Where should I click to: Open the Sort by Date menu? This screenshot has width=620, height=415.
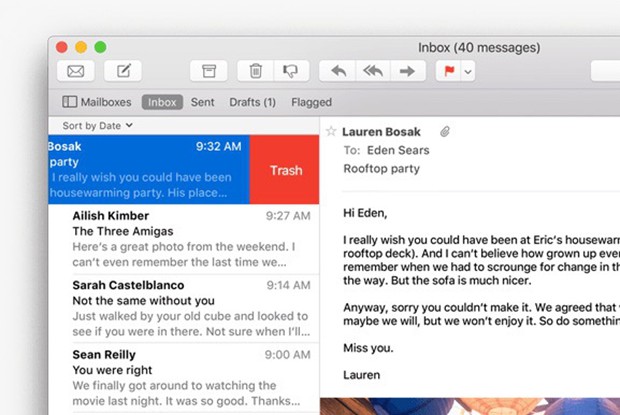pos(97,126)
